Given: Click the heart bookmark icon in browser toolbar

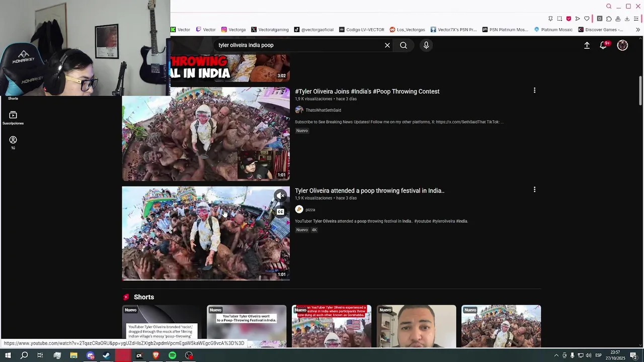Looking at the screenshot, I should [587, 19].
